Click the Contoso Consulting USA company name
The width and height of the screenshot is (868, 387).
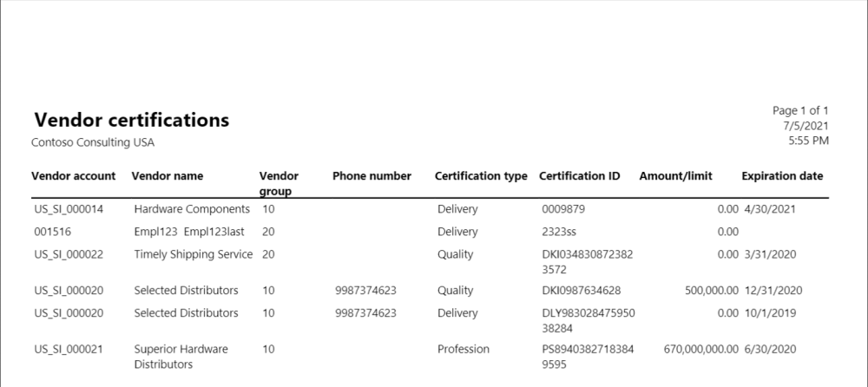[x=93, y=141]
